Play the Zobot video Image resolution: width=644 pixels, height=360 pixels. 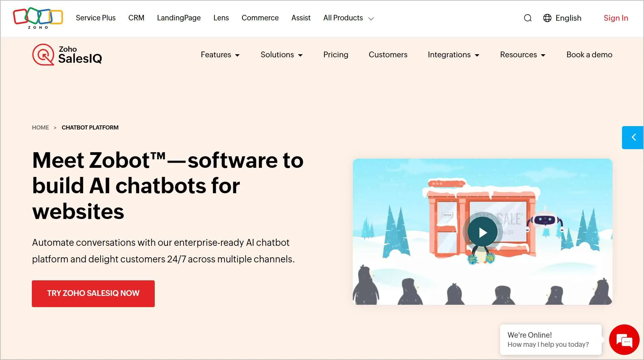(x=482, y=232)
